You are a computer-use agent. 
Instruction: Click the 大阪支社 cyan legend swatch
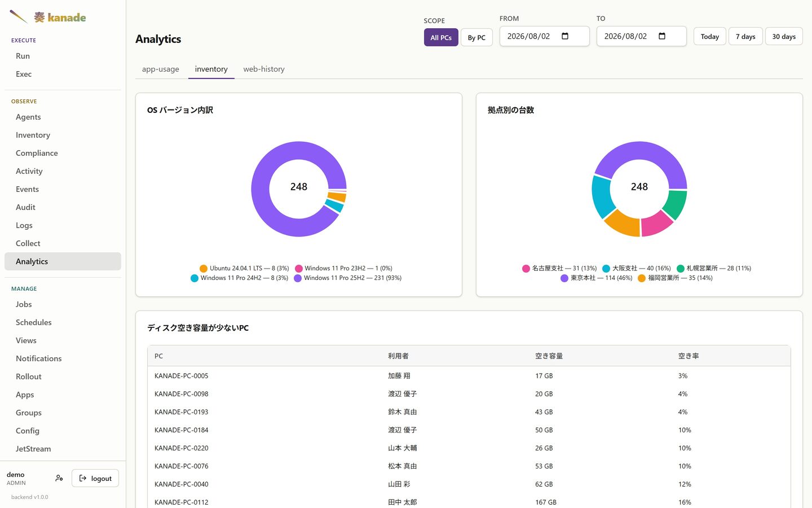coord(606,269)
